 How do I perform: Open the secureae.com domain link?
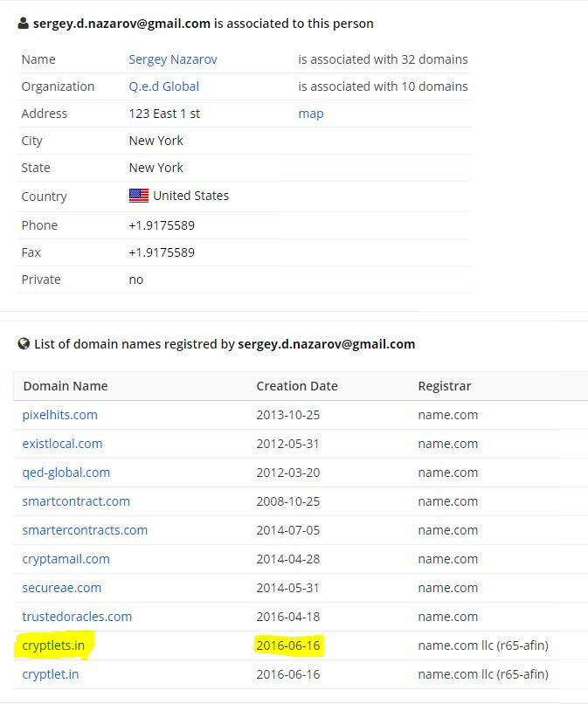62,588
